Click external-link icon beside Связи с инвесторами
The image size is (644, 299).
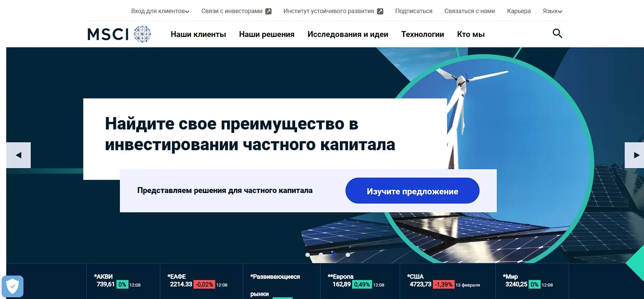pyautogui.click(x=268, y=11)
